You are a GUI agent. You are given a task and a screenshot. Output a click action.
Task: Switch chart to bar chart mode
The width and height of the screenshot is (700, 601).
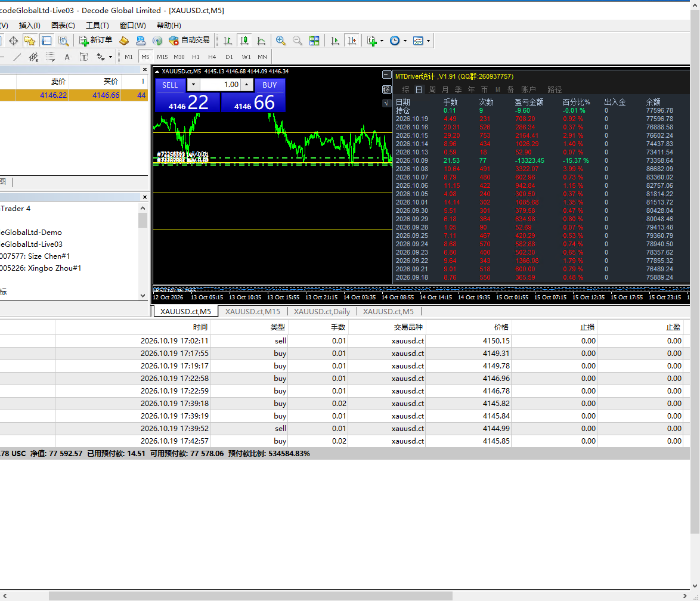tap(228, 41)
